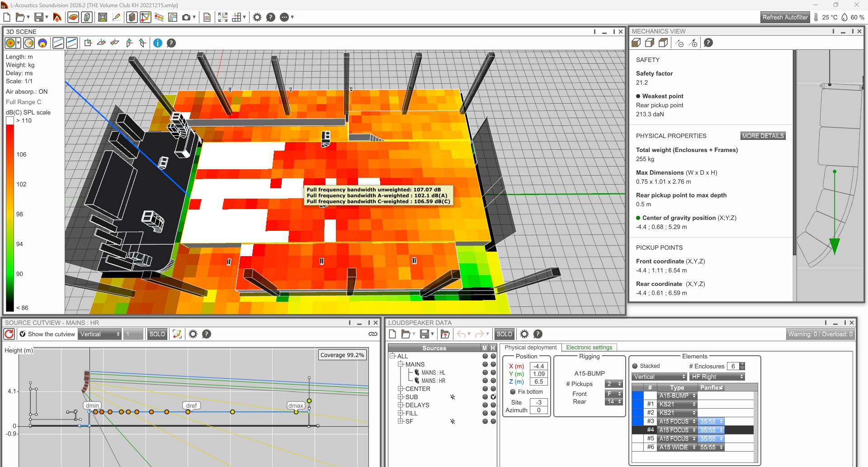Click MORE DETAILS in Mechanics View
Image resolution: width=868 pixels, height=467 pixels.
763,136
